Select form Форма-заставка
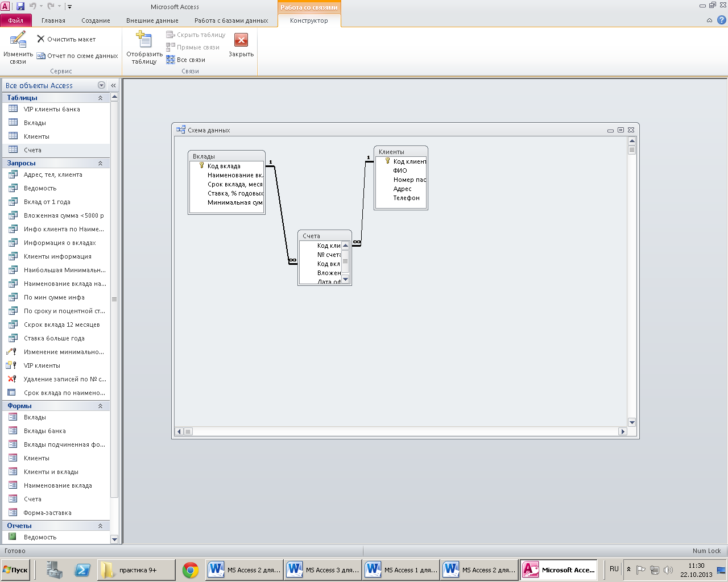 (x=56, y=513)
